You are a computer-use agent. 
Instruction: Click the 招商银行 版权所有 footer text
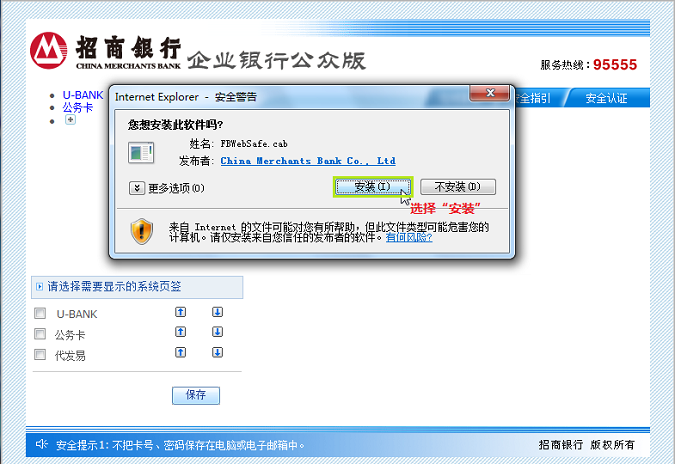coord(587,445)
